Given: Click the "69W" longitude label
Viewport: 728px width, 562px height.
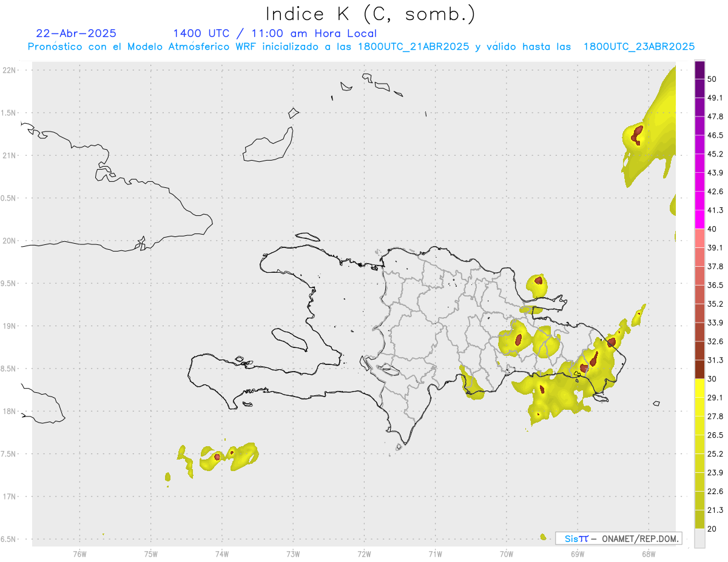Looking at the screenshot, I should pos(578,554).
